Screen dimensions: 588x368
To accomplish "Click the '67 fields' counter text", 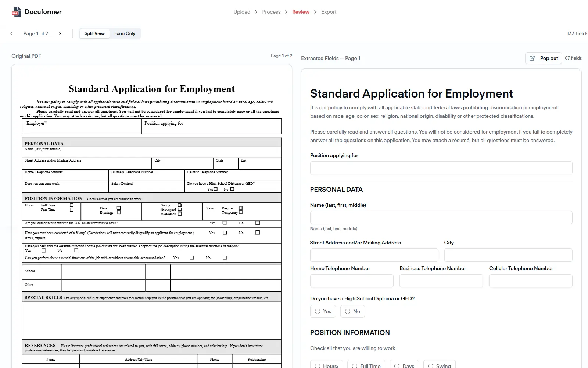I will point(573,58).
